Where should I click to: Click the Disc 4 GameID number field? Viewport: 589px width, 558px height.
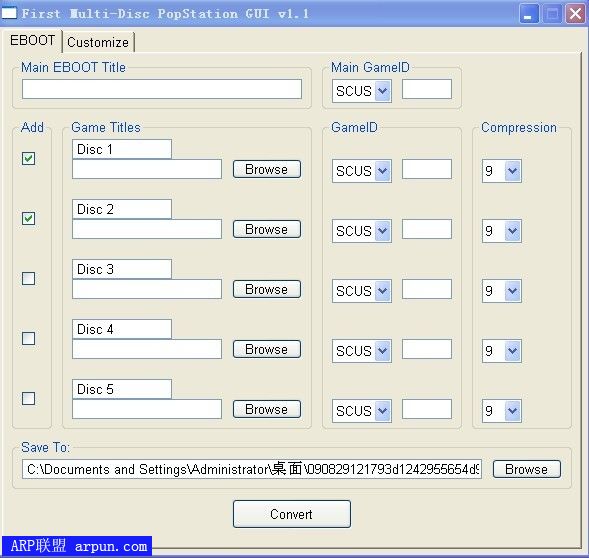(x=427, y=349)
